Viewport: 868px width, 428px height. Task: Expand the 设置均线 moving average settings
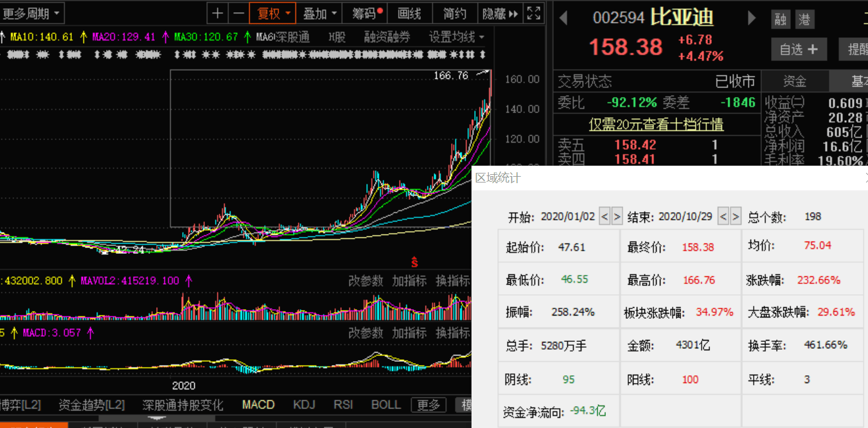pyautogui.click(x=457, y=37)
